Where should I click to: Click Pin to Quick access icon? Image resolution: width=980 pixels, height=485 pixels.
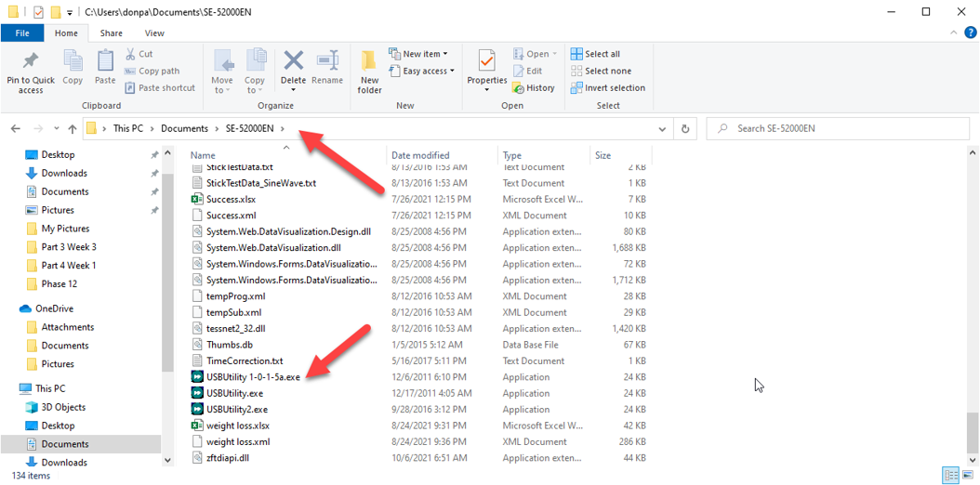pos(31,61)
